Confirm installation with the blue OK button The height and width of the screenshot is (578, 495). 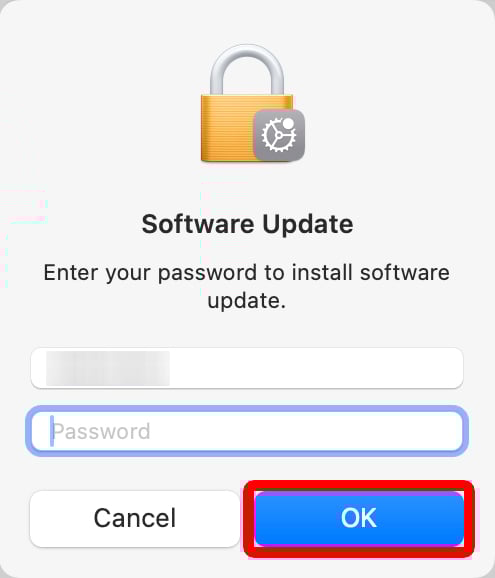[x=359, y=518]
